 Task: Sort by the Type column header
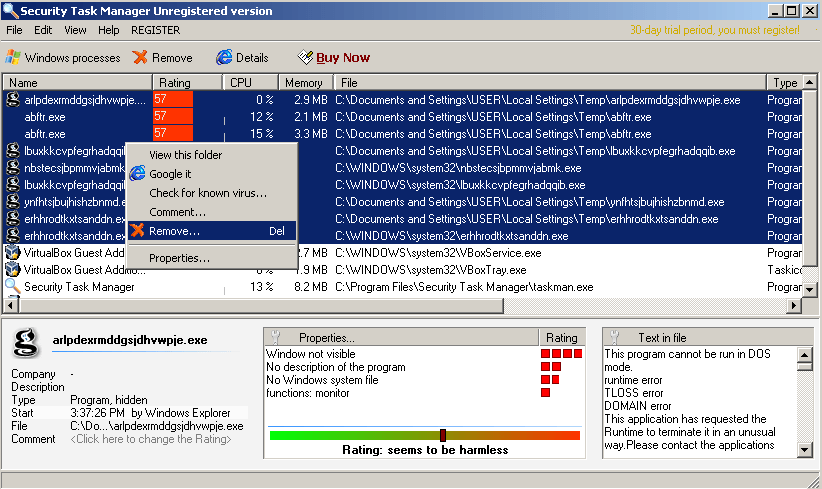(x=785, y=82)
